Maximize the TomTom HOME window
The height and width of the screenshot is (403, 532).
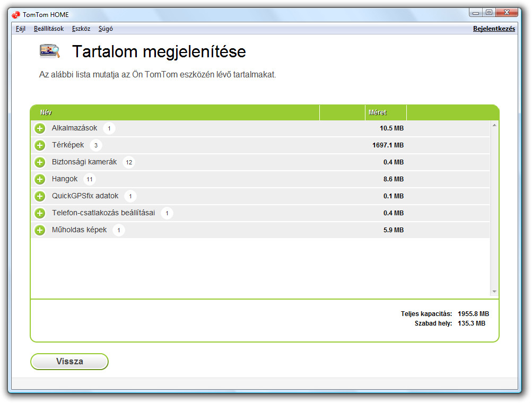pos(489,13)
